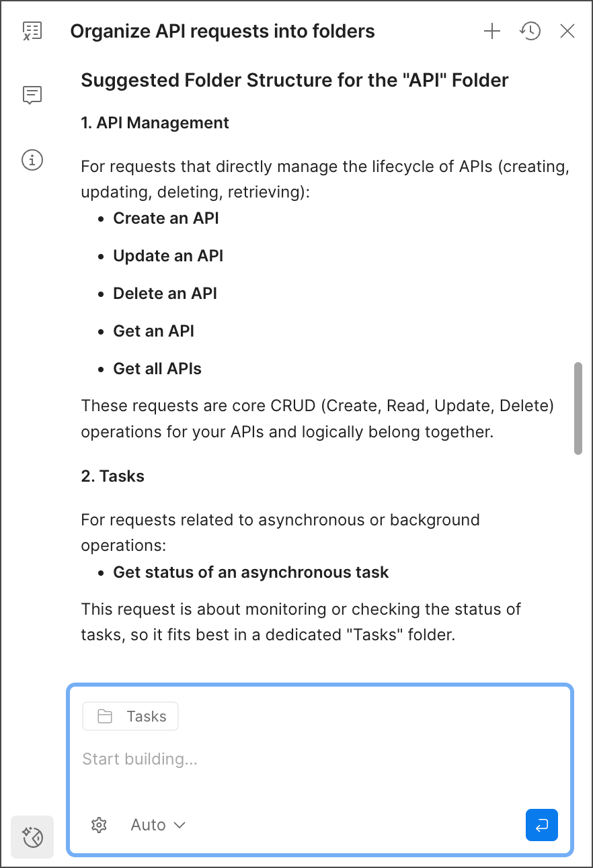Open chat history

point(530,31)
